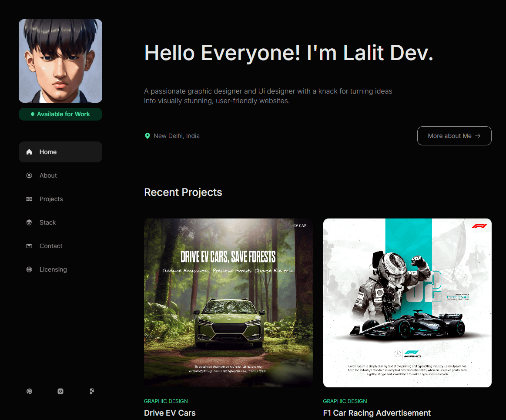Select About from the sidebar navigation
This screenshot has width=506, height=420.
click(48, 175)
